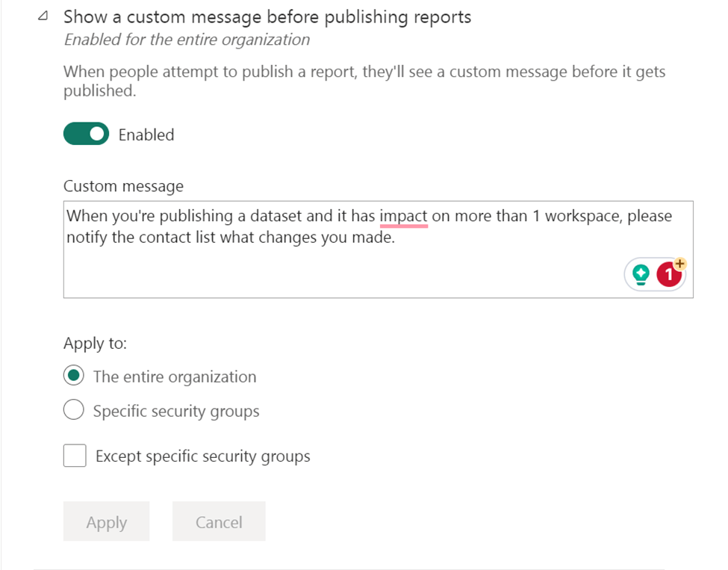Choose the Specific security groups radio button
Viewport: 728px width, 570px height.
(73, 411)
